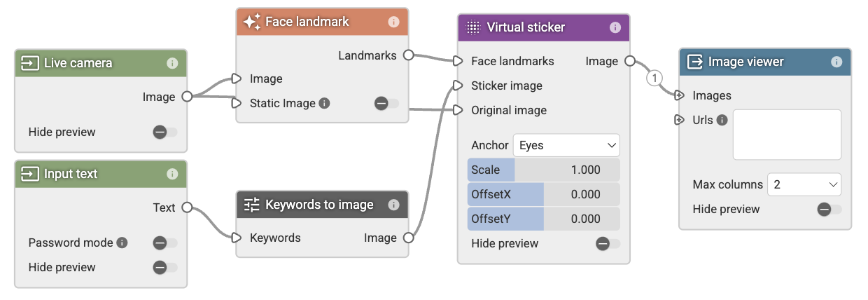Click the Scale slider in Virtual sticker

(x=544, y=170)
